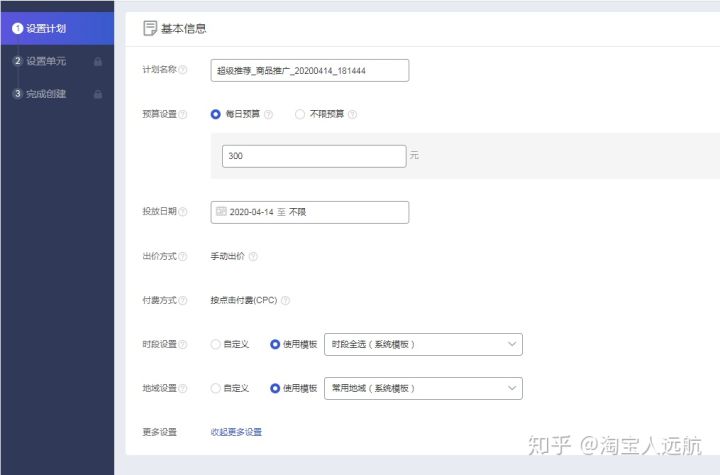Click the help icon after 按点击付费(CPC)
The height and width of the screenshot is (475, 720).
coord(285,300)
